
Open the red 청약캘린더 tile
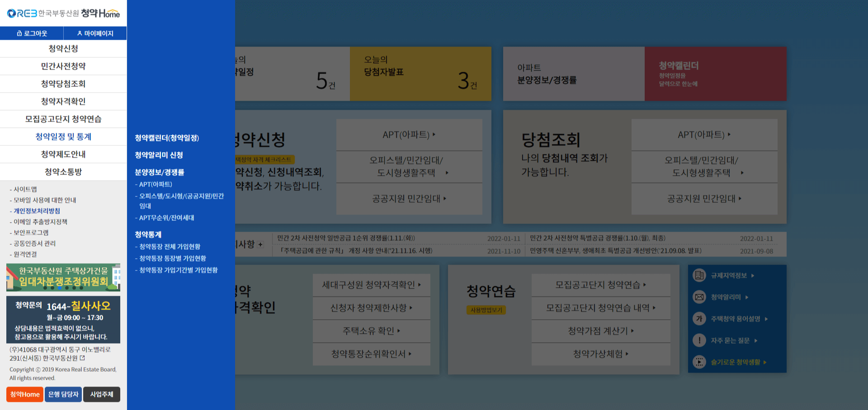(x=716, y=74)
